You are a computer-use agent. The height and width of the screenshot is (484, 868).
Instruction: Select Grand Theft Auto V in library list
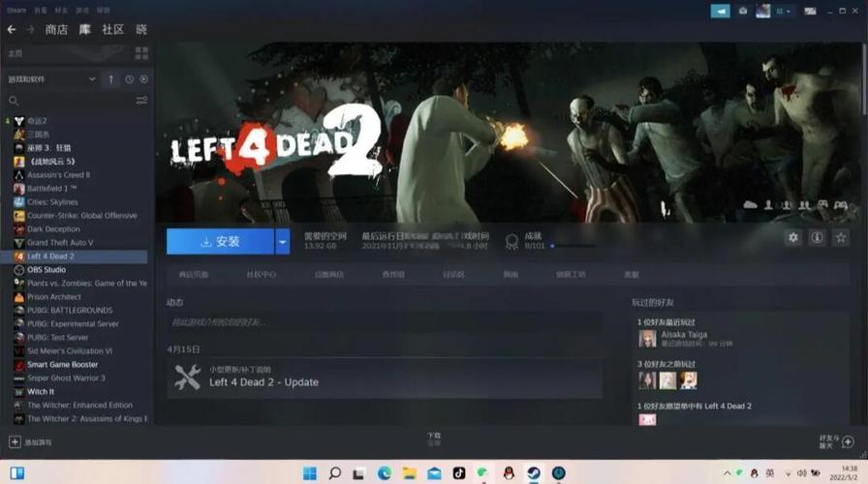point(60,243)
